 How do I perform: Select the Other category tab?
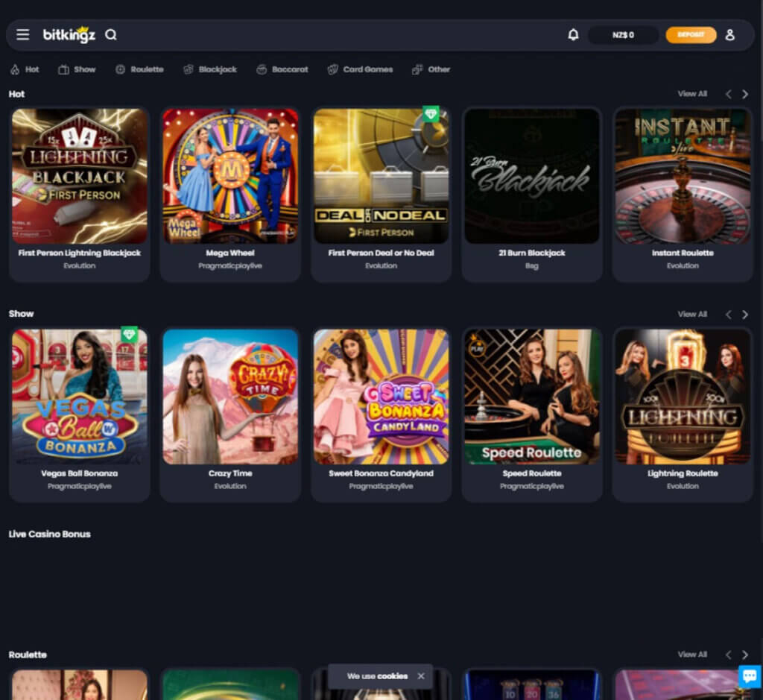point(431,69)
